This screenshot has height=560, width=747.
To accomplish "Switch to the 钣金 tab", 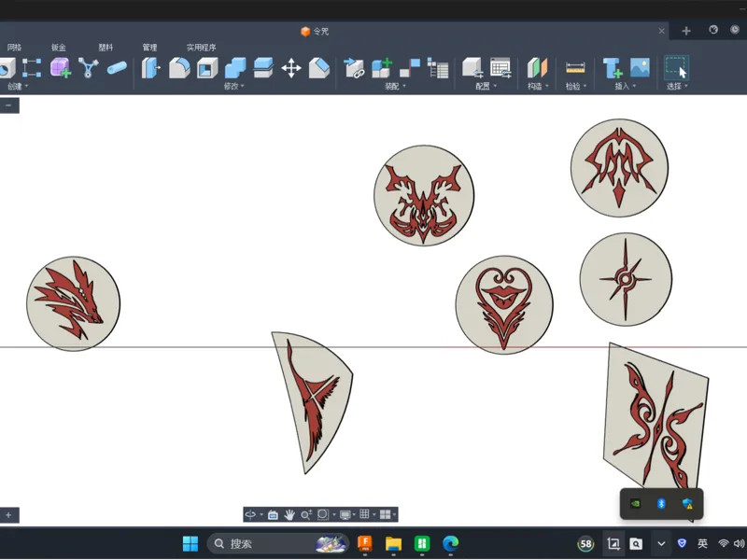I will pos(59,48).
